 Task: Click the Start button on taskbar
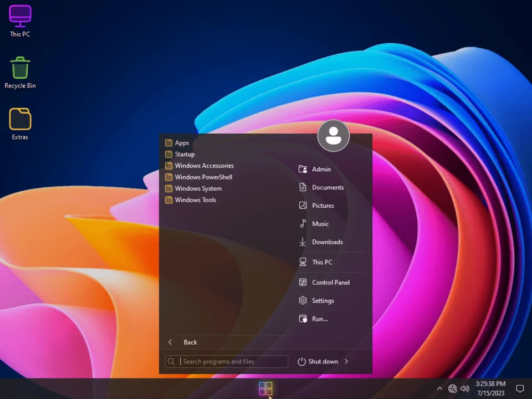265,388
